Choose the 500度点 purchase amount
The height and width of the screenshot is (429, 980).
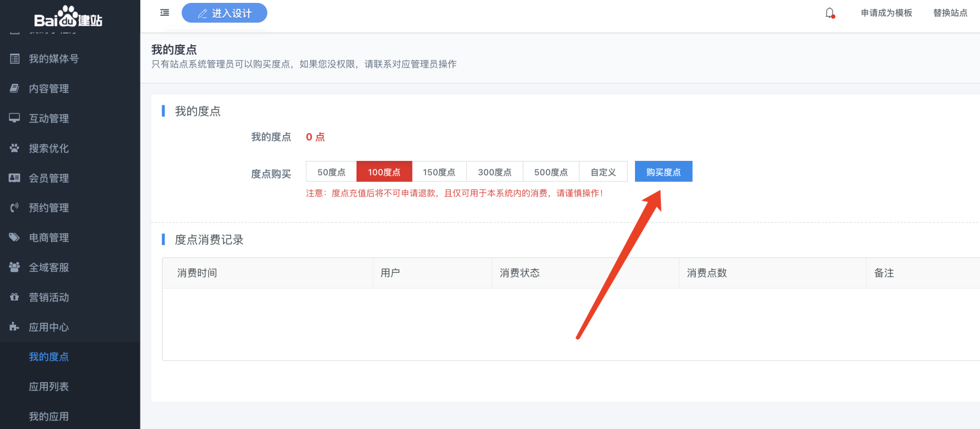pos(551,172)
